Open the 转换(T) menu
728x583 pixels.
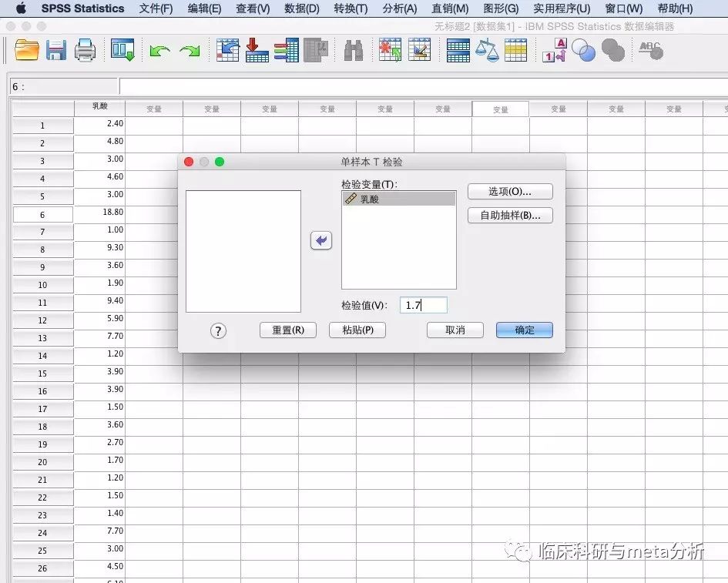tap(351, 8)
